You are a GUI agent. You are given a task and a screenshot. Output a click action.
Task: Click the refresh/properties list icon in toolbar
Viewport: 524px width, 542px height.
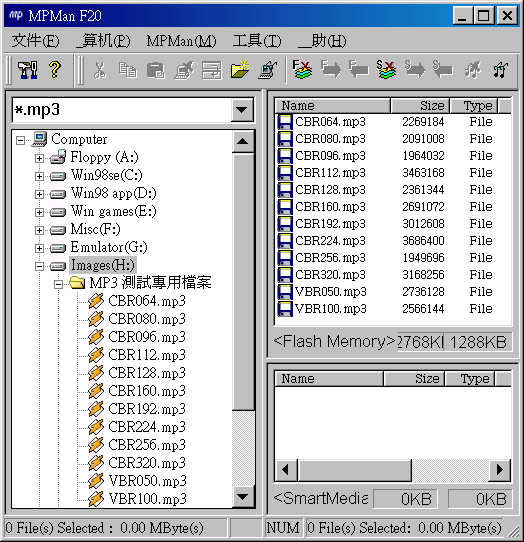pos(212,70)
